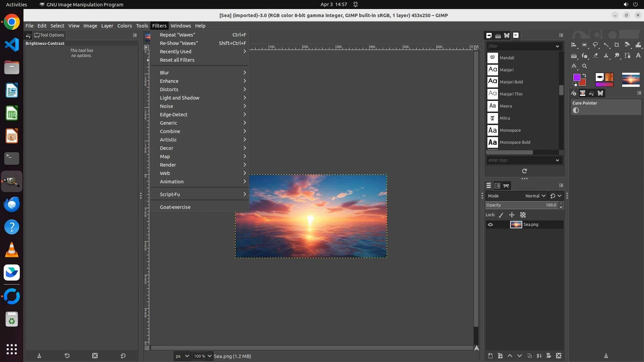The image size is (644, 362).
Task: Toggle lock alpha channel checkerboard icon
Action: pos(523,215)
